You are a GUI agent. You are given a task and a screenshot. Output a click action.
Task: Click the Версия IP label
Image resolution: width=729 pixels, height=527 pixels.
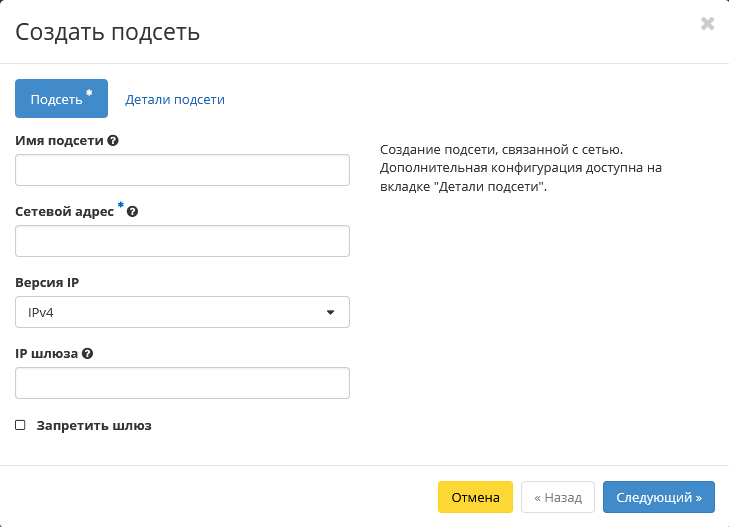click(47, 283)
